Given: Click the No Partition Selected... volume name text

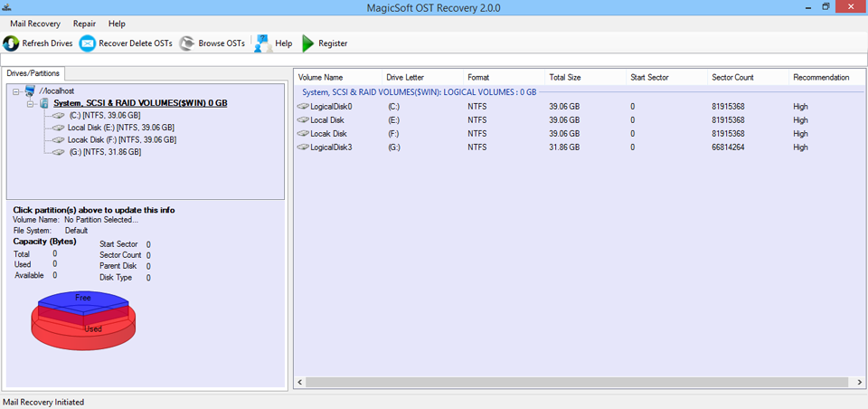Looking at the screenshot, I should click(101, 220).
